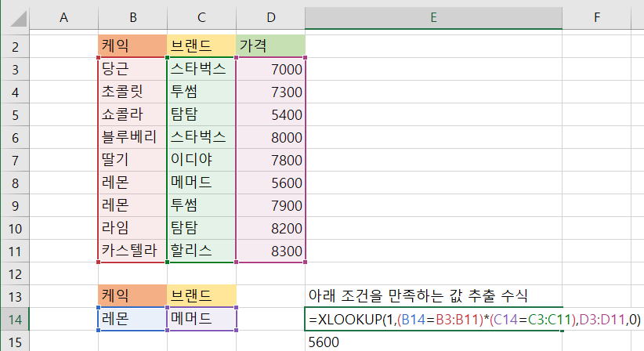Select row 14 header

[x=15, y=320]
